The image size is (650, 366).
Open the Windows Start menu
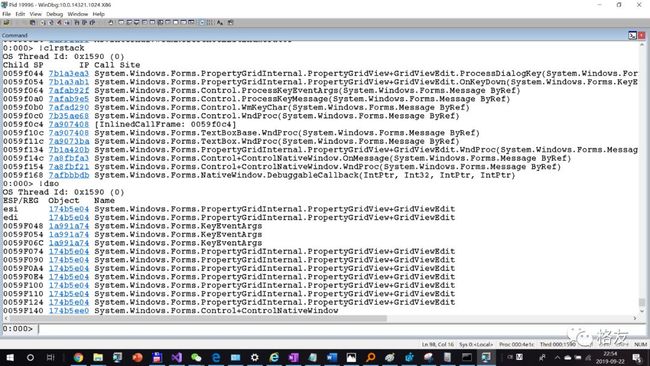point(10,357)
